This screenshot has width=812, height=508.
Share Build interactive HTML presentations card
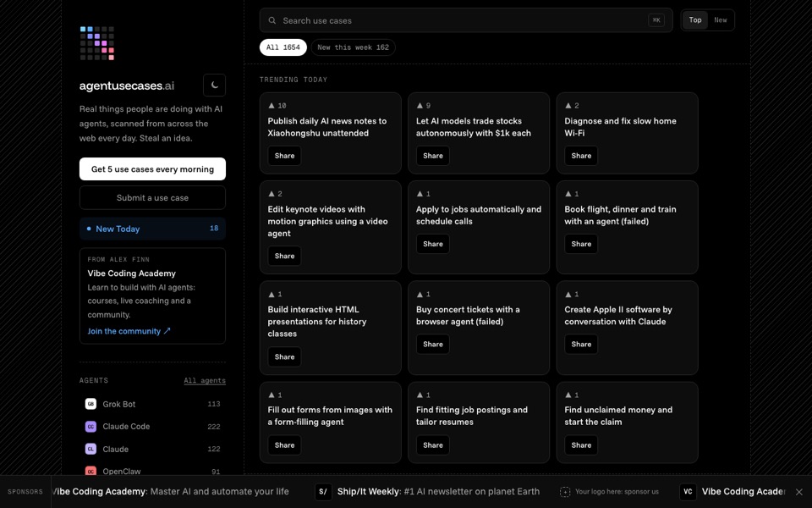pyautogui.click(x=284, y=356)
